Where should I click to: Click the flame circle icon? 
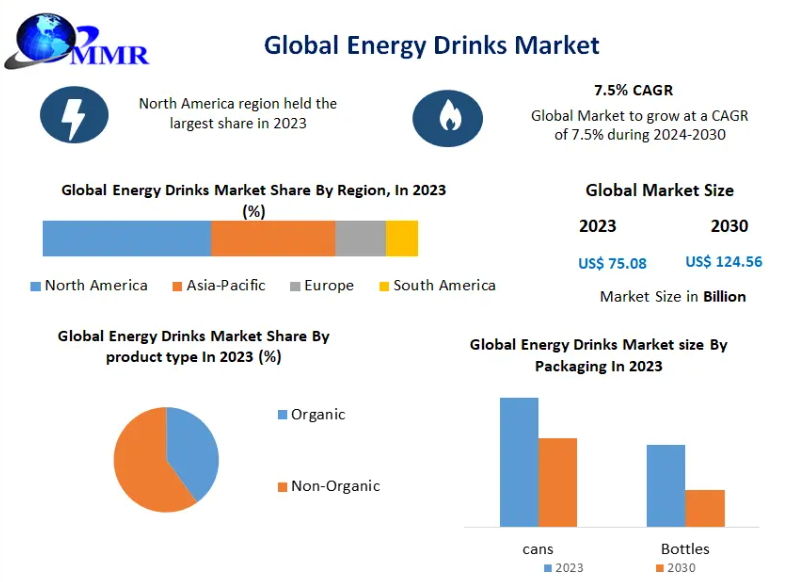pos(447,118)
